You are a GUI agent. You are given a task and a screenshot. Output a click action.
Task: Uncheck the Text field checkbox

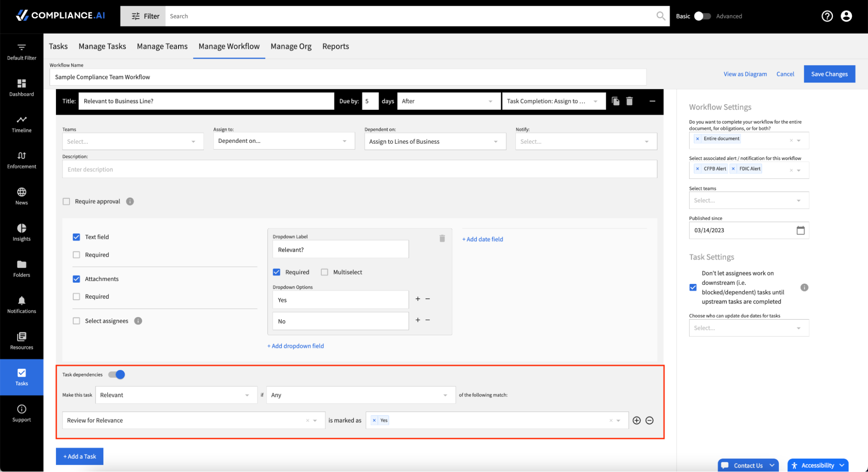76,237
